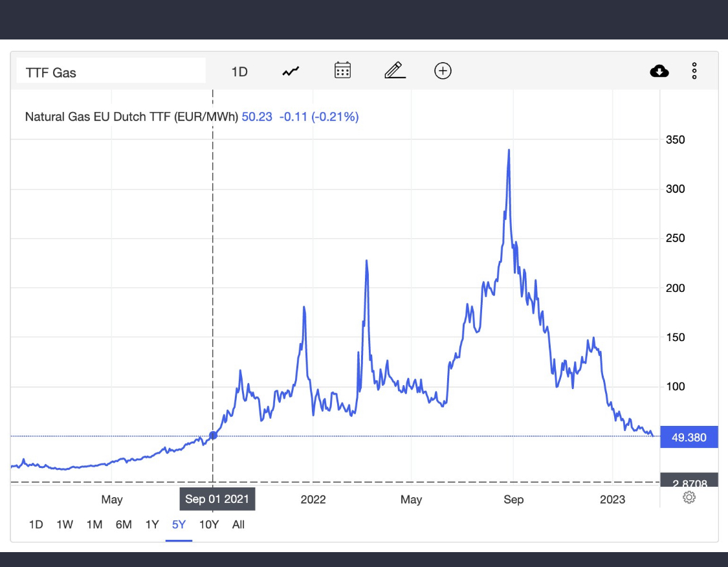Viewport: 728px width, 567px height.
Task: Click the line chart type icon
Action: (x=291, y=71)
